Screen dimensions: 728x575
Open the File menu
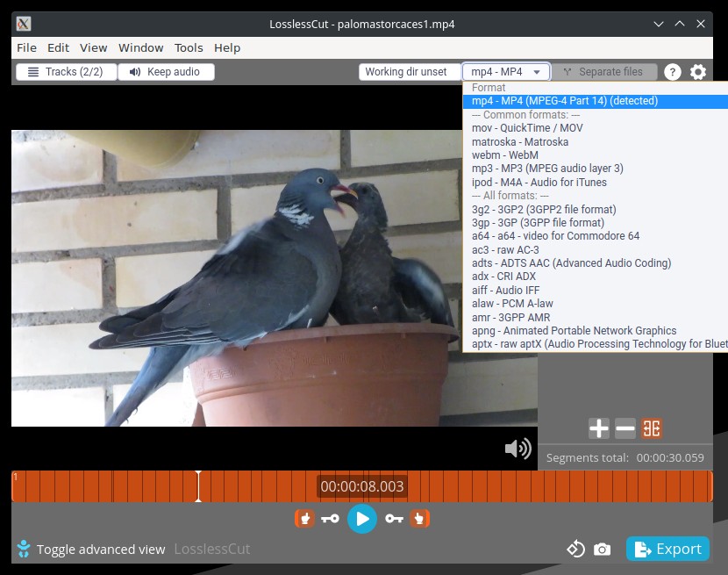[x=26, y=48]
